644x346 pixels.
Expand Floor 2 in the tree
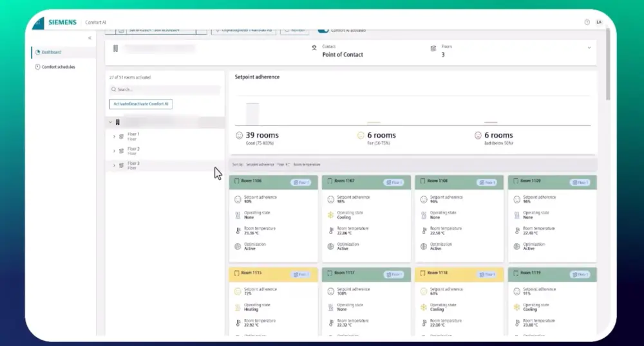pyautogui.click(x=114, y=151)
